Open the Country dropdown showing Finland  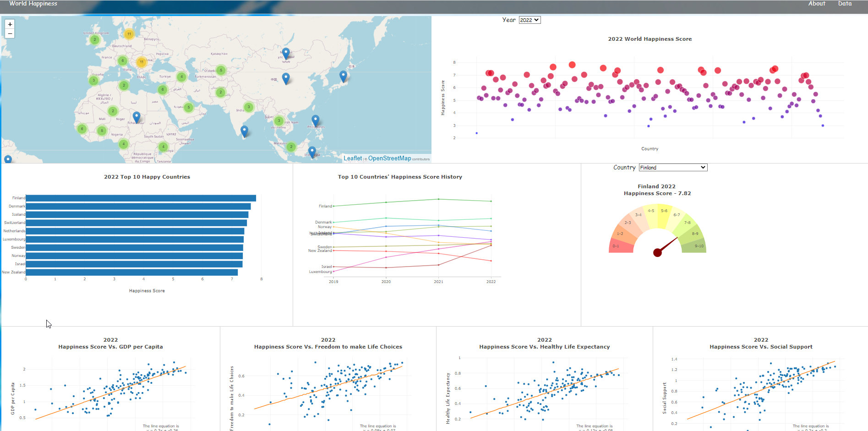673,168
